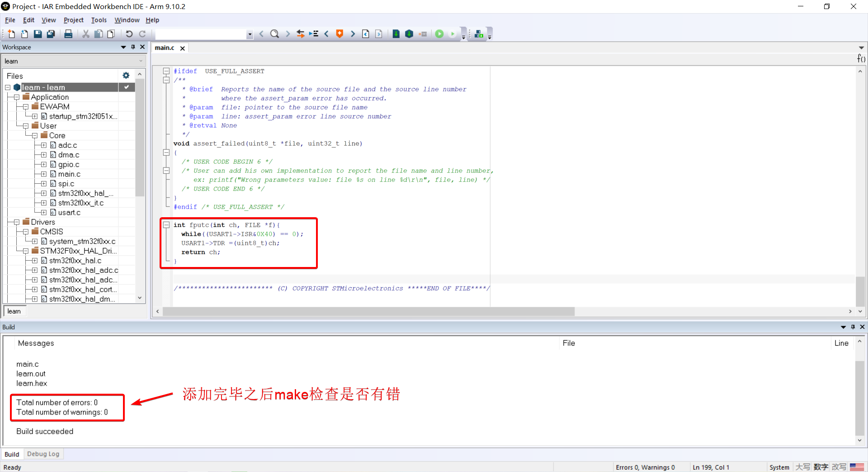Toggle the checkmark on learn project row

point(127,87)
